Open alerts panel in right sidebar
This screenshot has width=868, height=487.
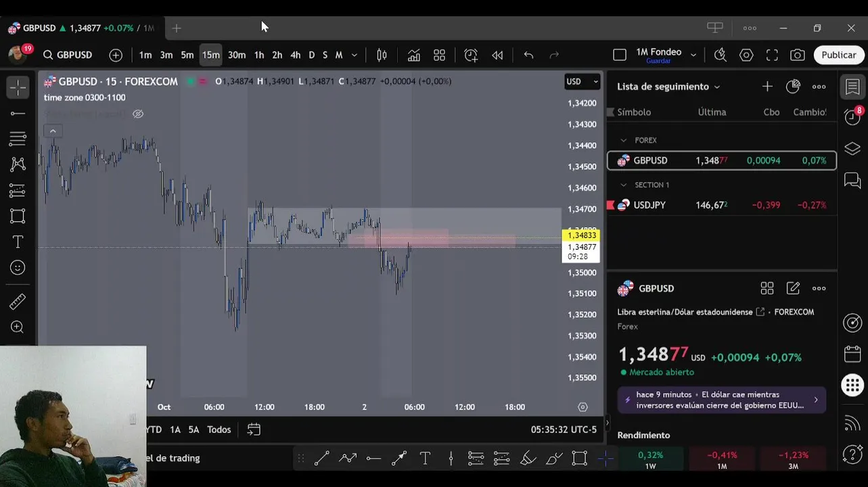pos(852,116)
